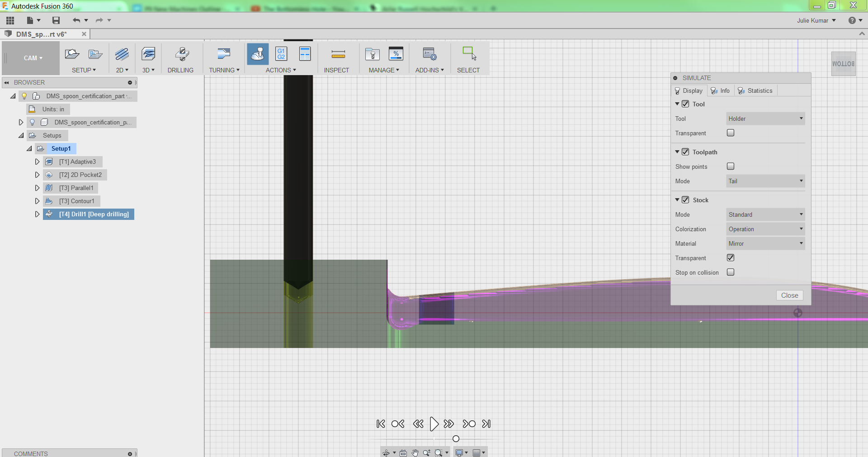The height and width of the screenshot is (457, 868).
Task: Toggle lightbulb visibility of DMS_spoon_certification_part root
Action: coord(24,96)
